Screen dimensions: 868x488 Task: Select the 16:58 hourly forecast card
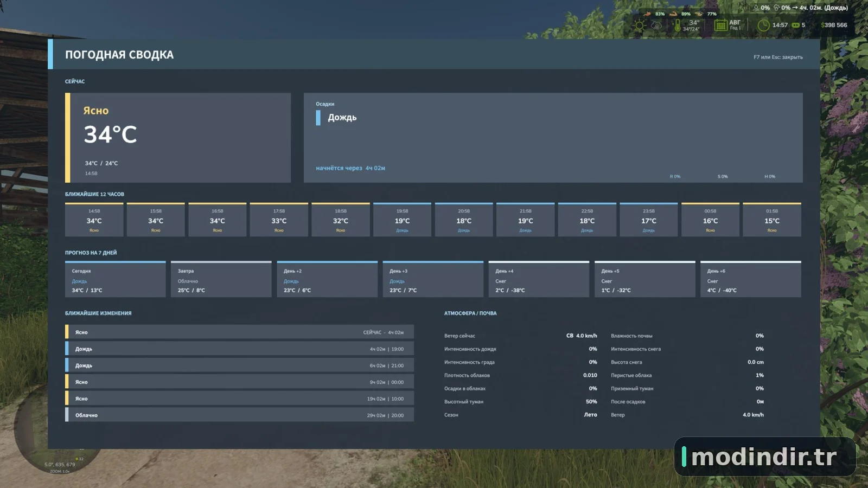(218, 220)
